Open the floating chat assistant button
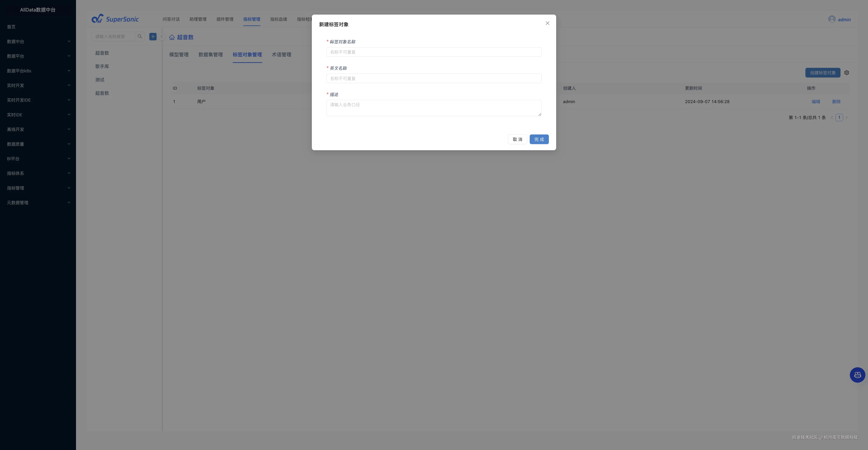The width and height of the screenshot is (868, 450). coord(857,375)
